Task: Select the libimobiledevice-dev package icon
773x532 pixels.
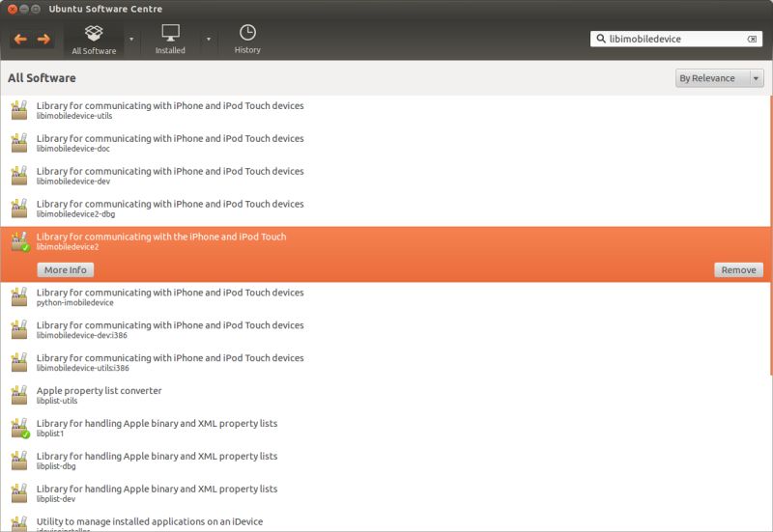Action: (x=19, y=176)
